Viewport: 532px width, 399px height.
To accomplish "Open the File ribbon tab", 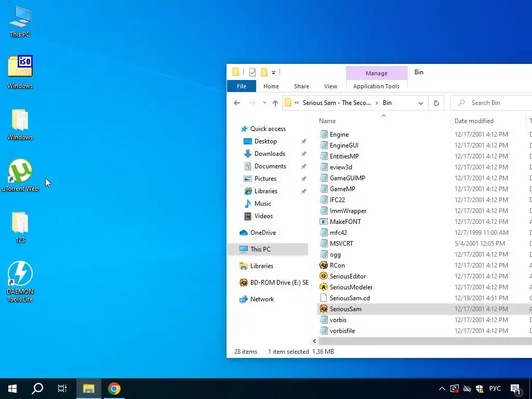I will coord(242,86).
